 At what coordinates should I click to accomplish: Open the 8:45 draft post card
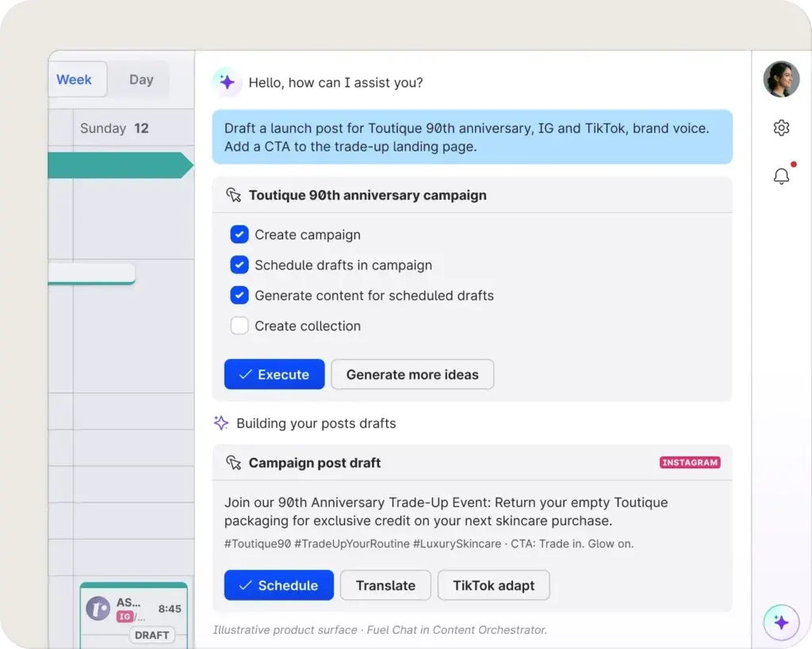[x=133, y=615]
